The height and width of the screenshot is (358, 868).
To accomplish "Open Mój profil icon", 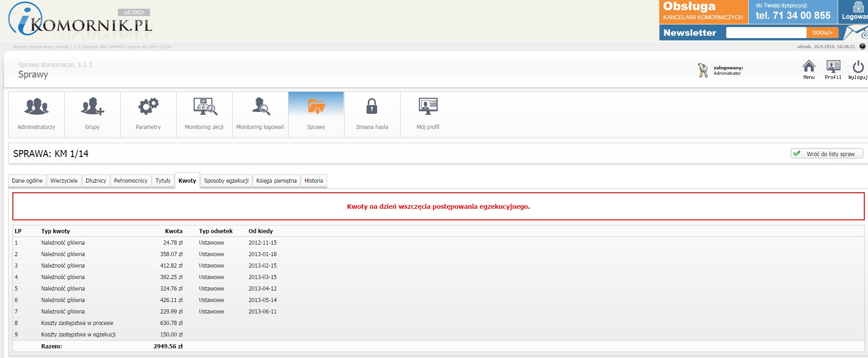I will (x=428, y=106).
